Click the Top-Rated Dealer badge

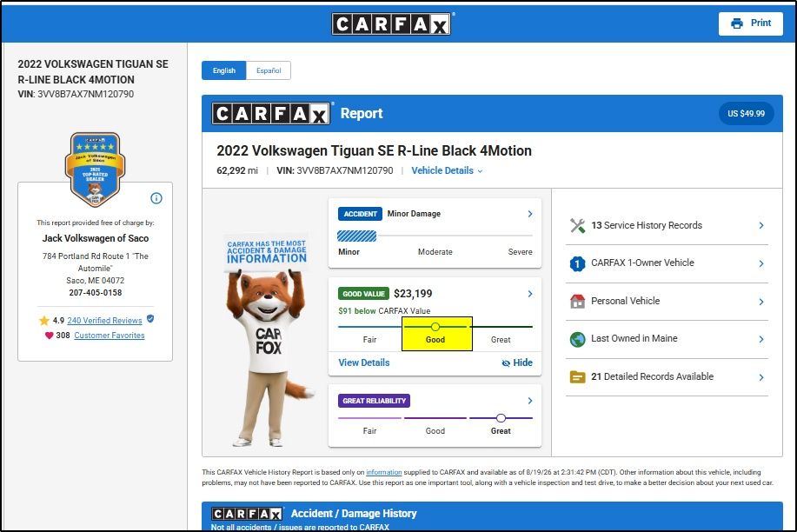95,170
